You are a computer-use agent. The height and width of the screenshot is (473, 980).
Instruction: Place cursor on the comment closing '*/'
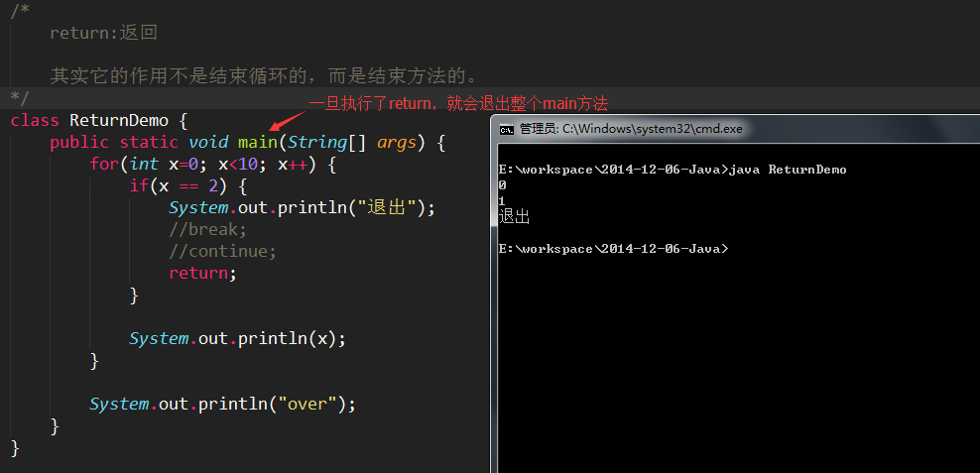coord(20,97)
